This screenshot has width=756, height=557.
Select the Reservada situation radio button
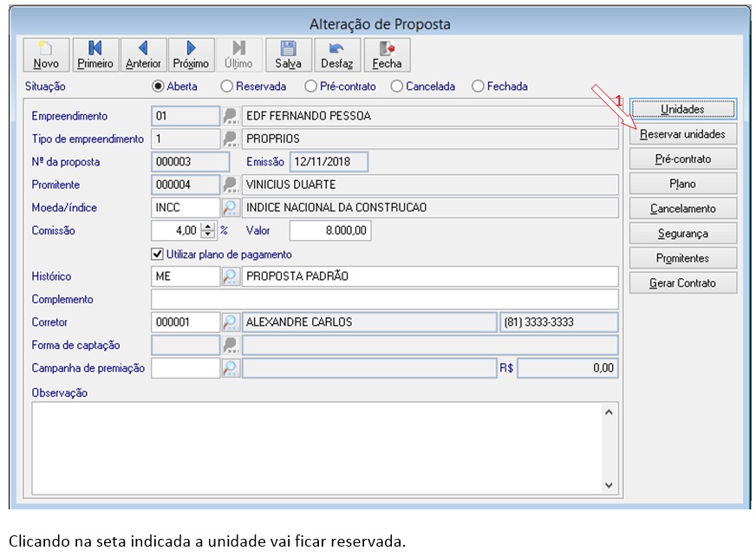226,87
